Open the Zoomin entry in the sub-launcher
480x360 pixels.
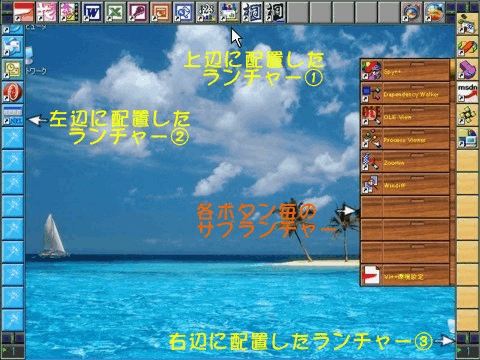[x=406, y=162]
